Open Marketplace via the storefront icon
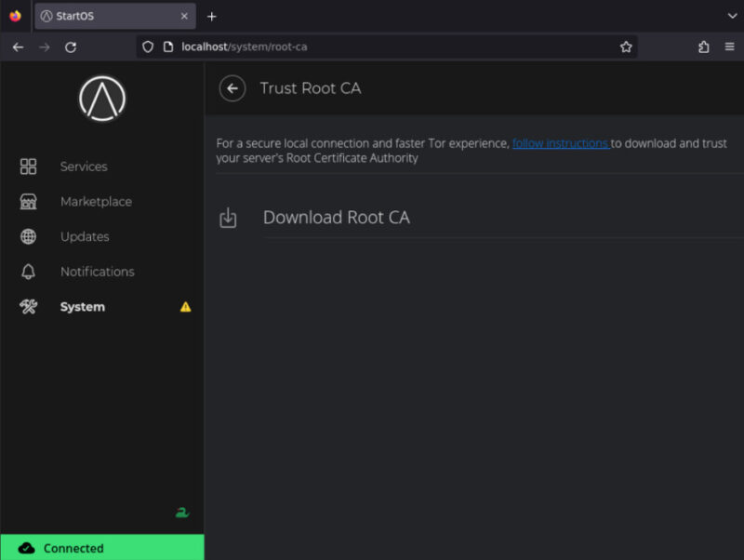Image resolution: width=744 pixels, height=560 pixels. [28, 202]
